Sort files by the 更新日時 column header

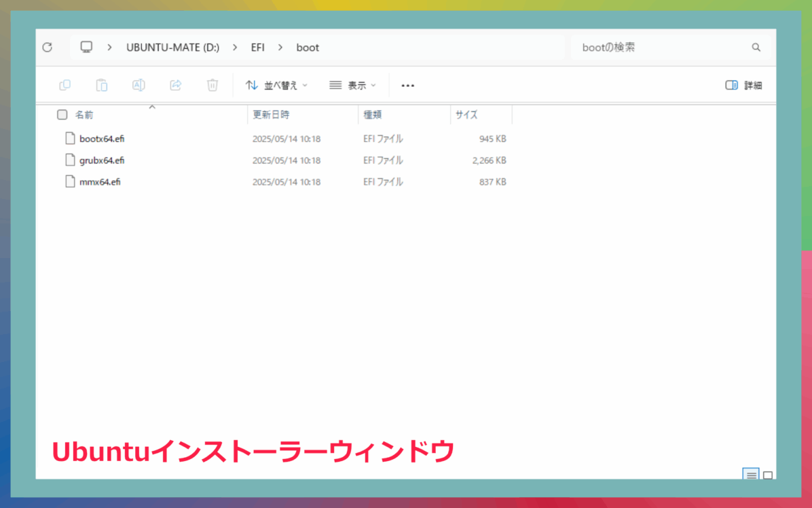(x=272, y=114)
